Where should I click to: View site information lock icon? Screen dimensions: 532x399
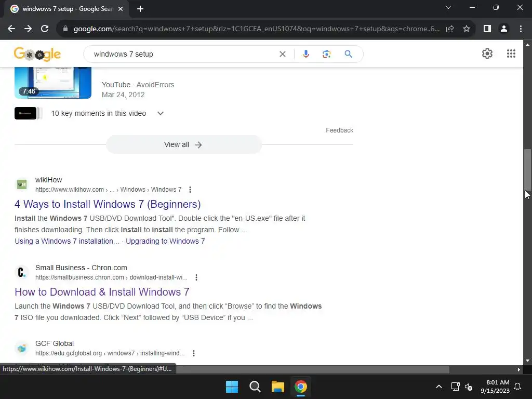coord(65,29)
